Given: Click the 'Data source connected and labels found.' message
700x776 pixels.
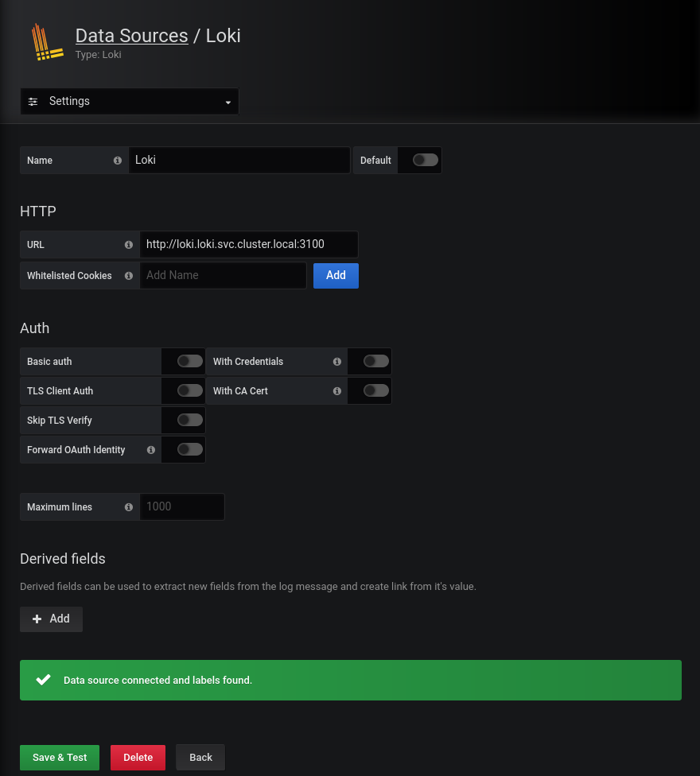Looking at the screenshot, I should (158, 681).
